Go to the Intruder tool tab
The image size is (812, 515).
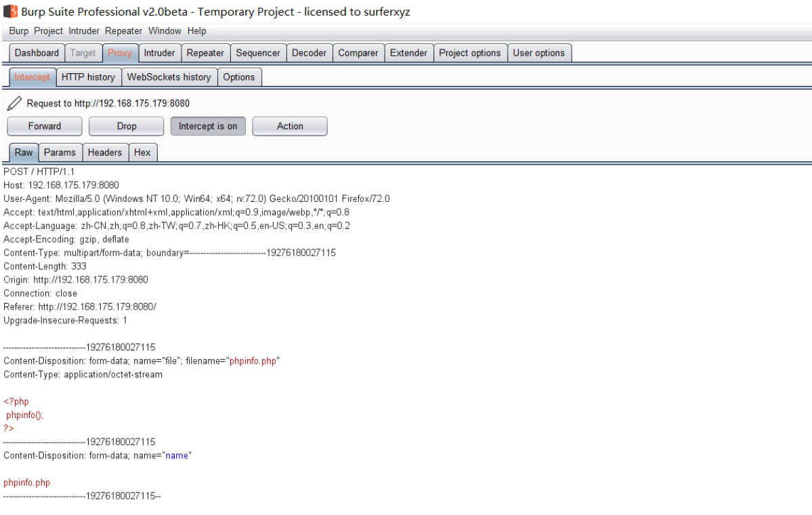tap(160, 53)
